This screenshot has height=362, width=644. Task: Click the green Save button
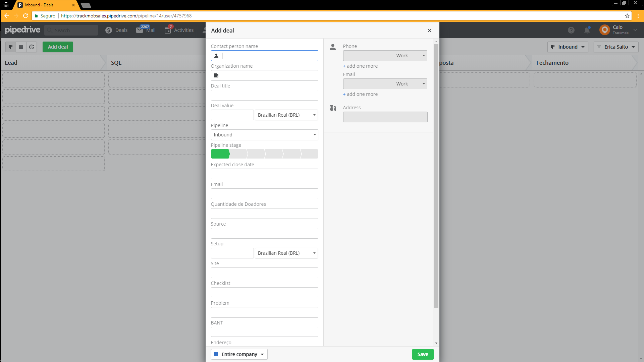(423, 354)
